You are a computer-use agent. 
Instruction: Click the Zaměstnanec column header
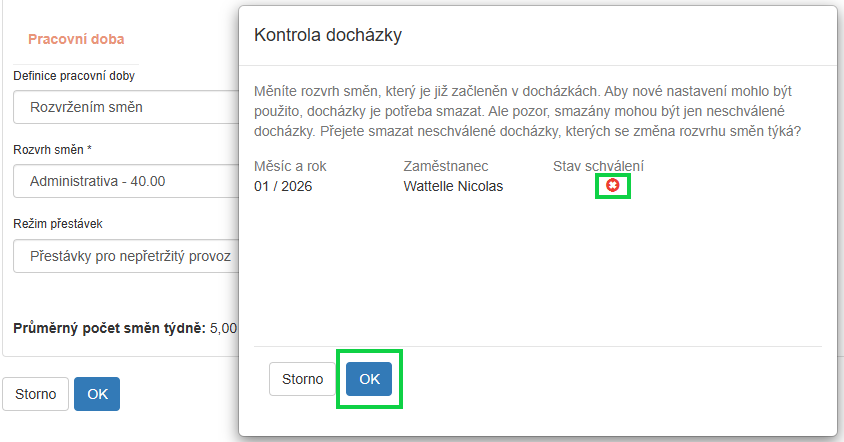445,166
